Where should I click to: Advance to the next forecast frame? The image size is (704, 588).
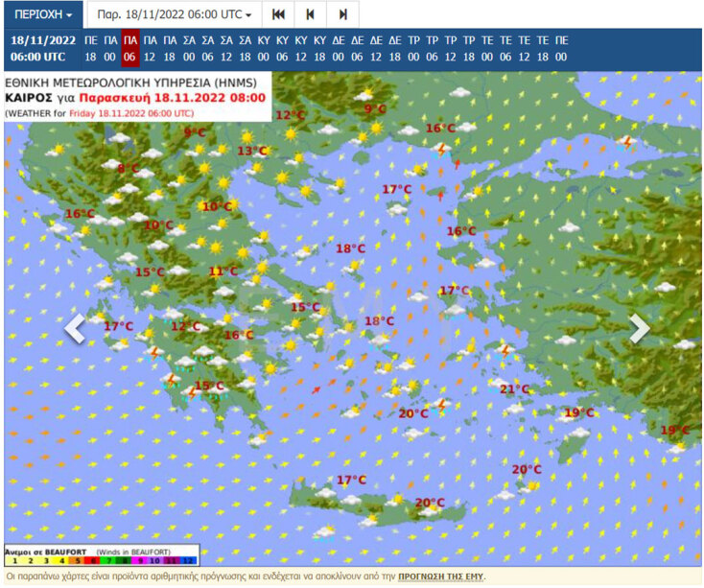point(342,15)
